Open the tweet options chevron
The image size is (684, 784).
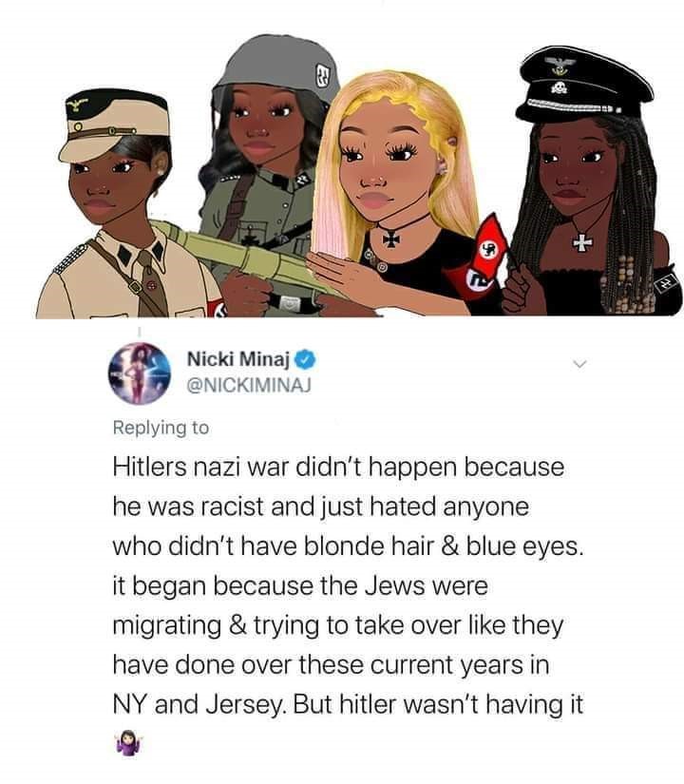pos(579,364)
